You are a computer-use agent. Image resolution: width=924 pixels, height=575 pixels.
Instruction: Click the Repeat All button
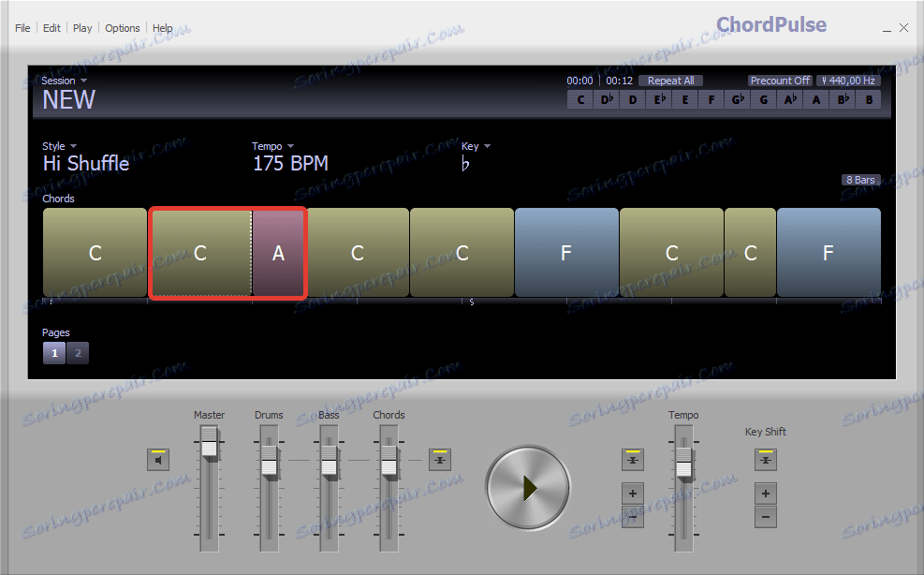670,81
